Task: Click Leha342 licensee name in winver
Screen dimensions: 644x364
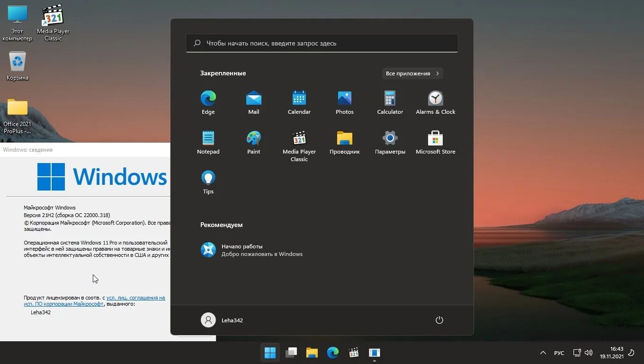Action: coord(41,312)
